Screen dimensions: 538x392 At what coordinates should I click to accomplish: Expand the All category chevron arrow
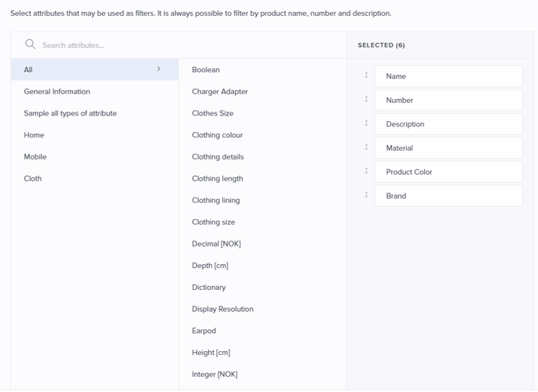pyautogui.click(x=159, y=68)
